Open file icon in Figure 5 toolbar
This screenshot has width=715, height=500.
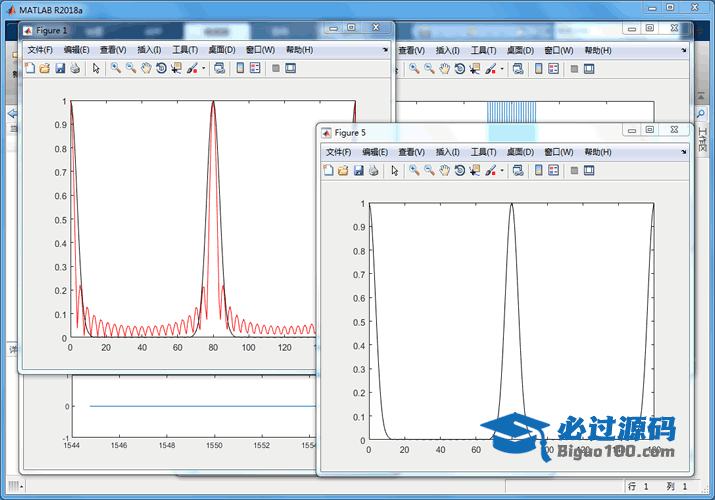click(x=343, y=170)
